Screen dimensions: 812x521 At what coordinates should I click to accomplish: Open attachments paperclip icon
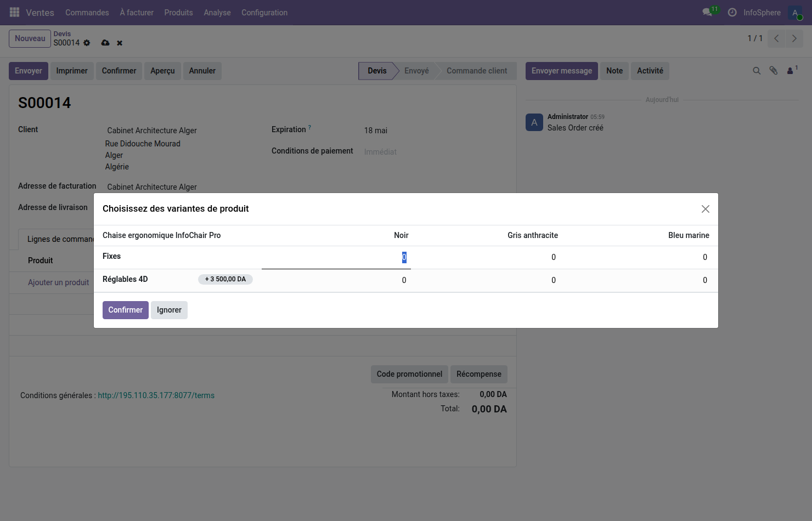[774, 71]
